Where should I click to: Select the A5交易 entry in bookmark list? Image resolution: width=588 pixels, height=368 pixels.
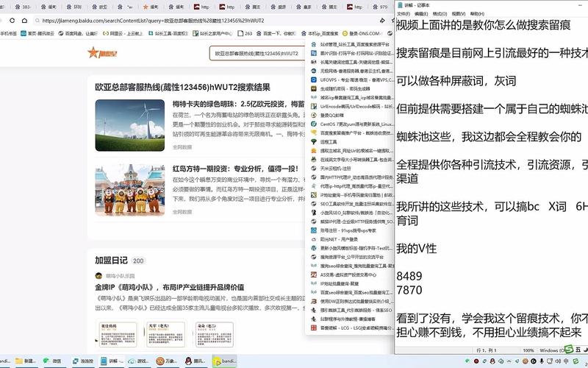click(343, 275)
